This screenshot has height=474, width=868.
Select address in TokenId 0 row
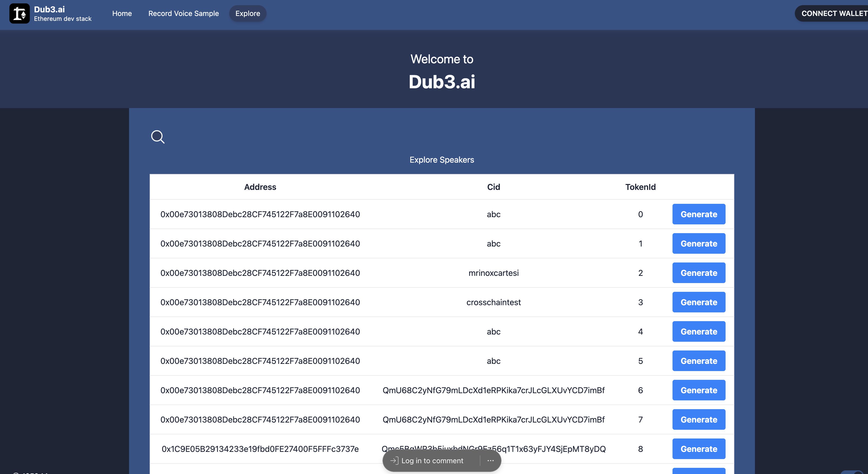point(260,214)
